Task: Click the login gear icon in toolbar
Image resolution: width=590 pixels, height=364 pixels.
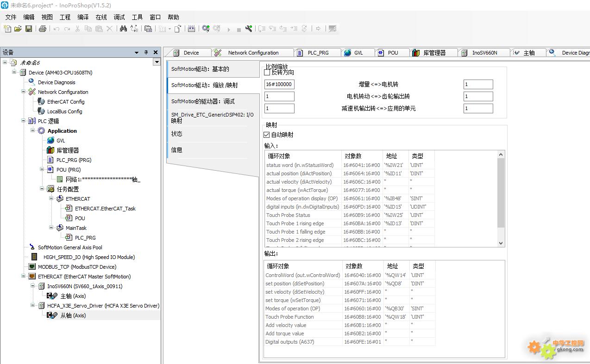Action: [206, 29]
